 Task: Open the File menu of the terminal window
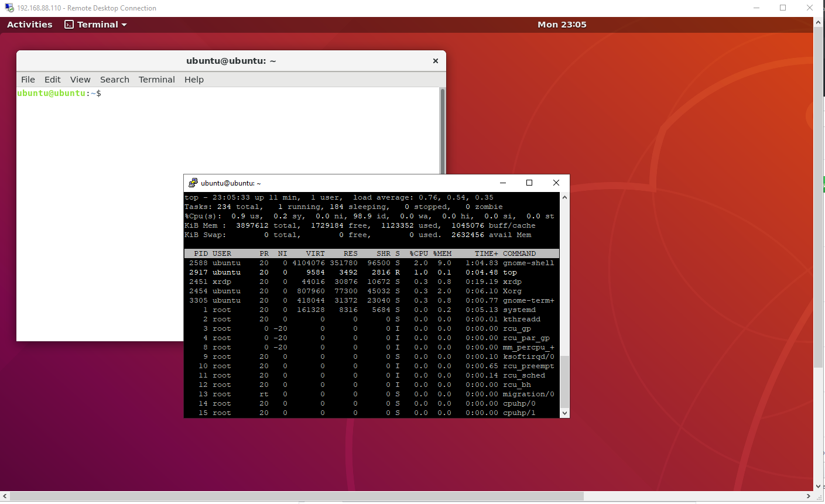[28, 80]
